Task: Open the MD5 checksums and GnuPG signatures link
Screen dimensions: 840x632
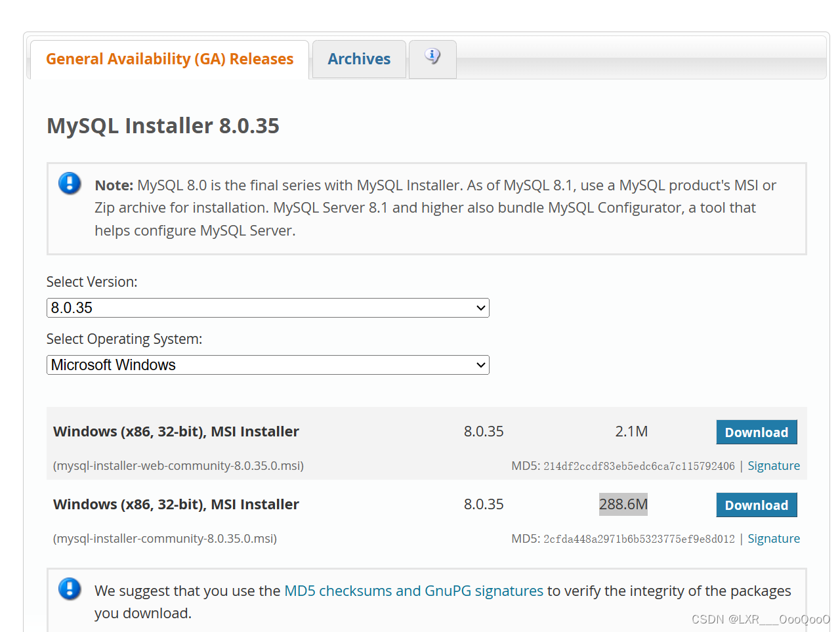Action: tap(413, 591)
